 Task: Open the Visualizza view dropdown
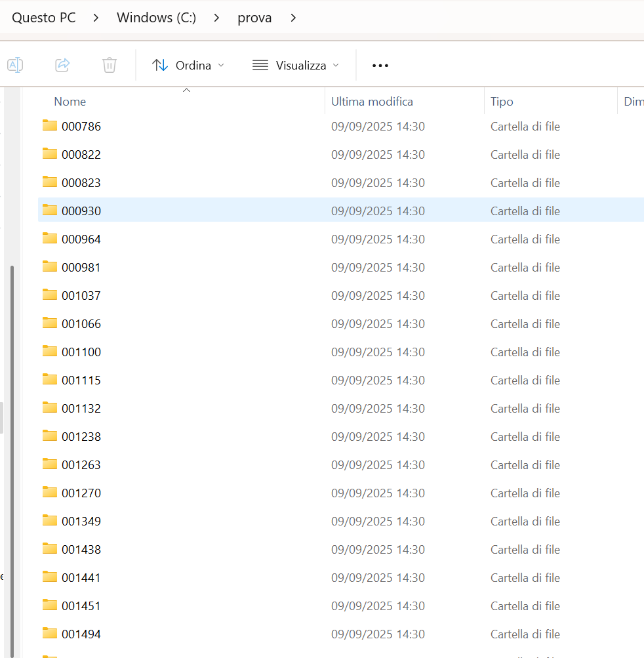click(x=296, y=66)
